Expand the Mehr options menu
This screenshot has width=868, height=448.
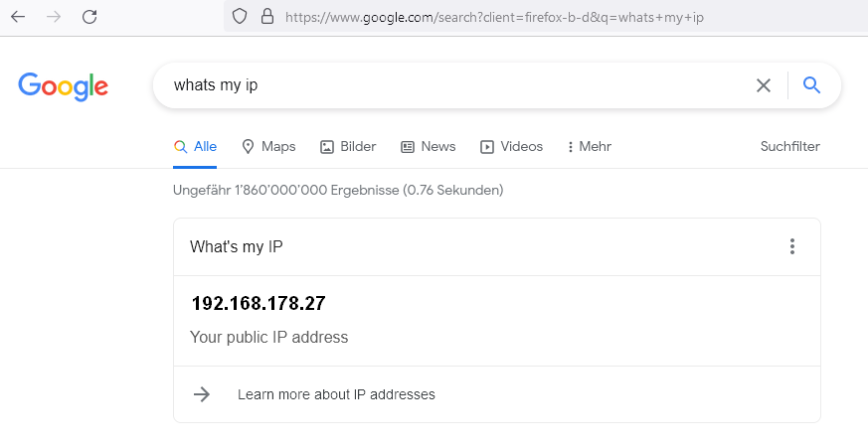pyautogui.click(x=589, y=147)
